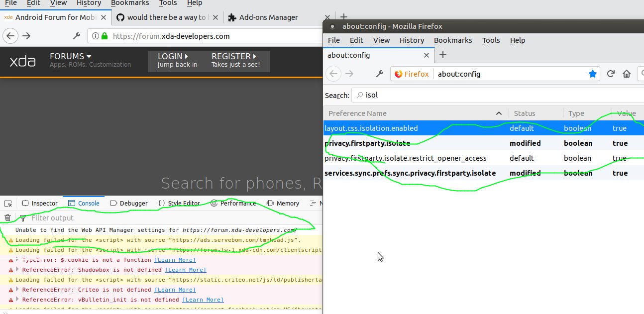This screenshot has height=314, width=644.
Task: Click the about:config URL address field
Action: tap(510, 74)
